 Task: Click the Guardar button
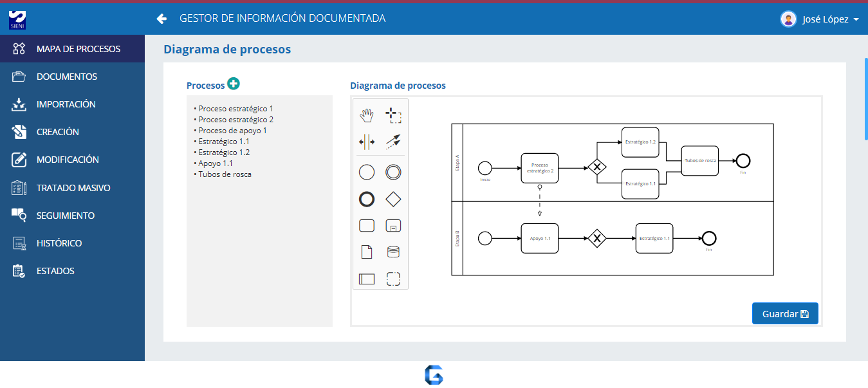785,313
